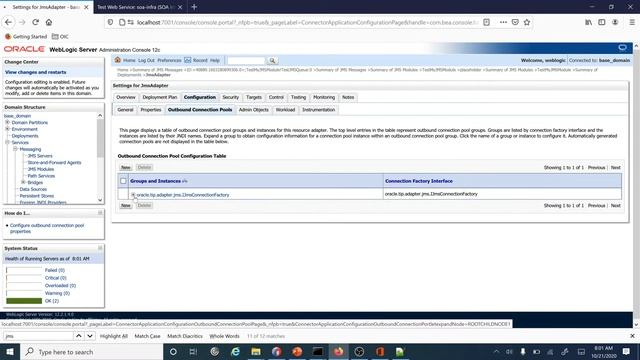
Task: Focus the find bar text field
Action: click(x=38, y=336)
